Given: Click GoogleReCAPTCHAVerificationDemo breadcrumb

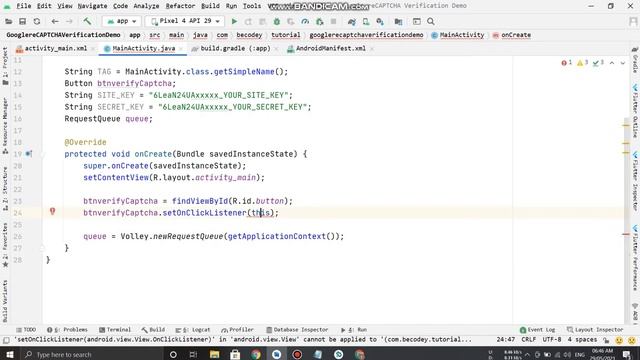Looking at the screenshot, I should coord(63,35).
